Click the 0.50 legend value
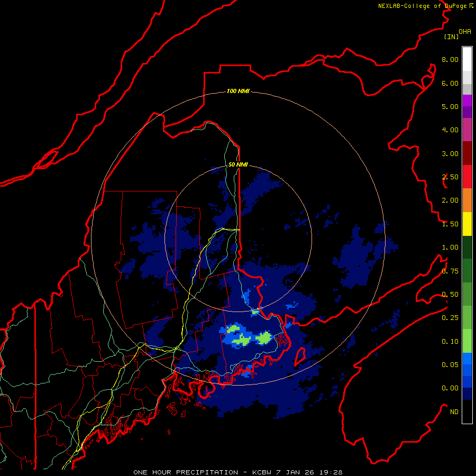 (x=450, y=295)
